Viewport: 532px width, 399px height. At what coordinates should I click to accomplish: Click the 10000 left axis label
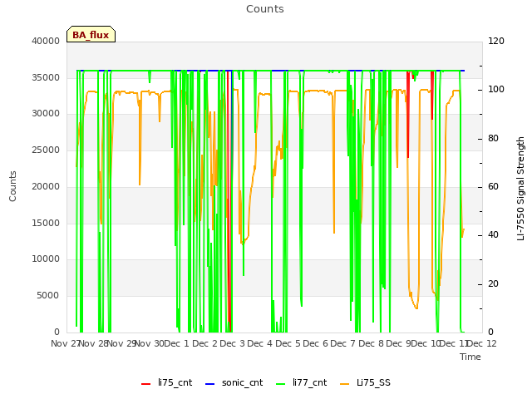46,259
